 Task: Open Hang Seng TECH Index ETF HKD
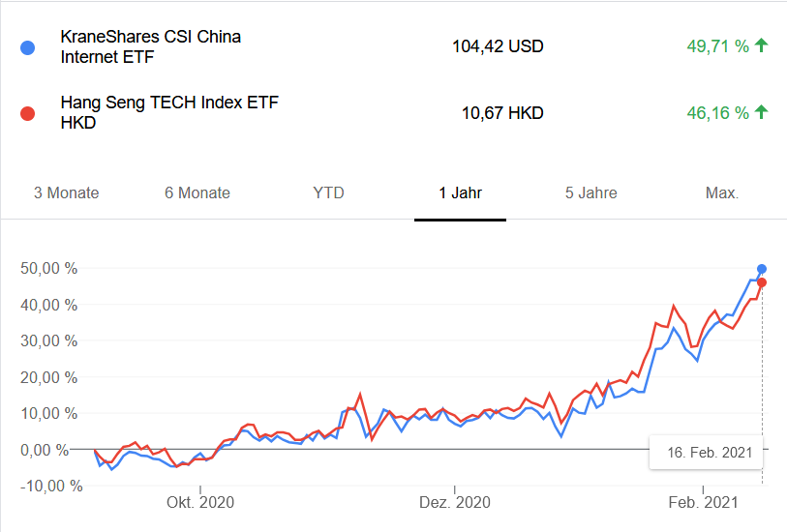[x=169, y=112]
